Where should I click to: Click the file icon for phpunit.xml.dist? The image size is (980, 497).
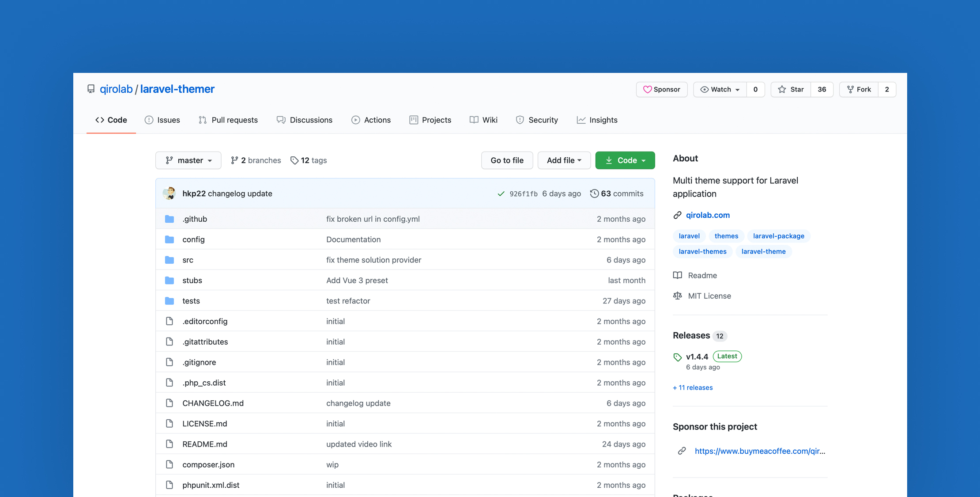point(170,485)
